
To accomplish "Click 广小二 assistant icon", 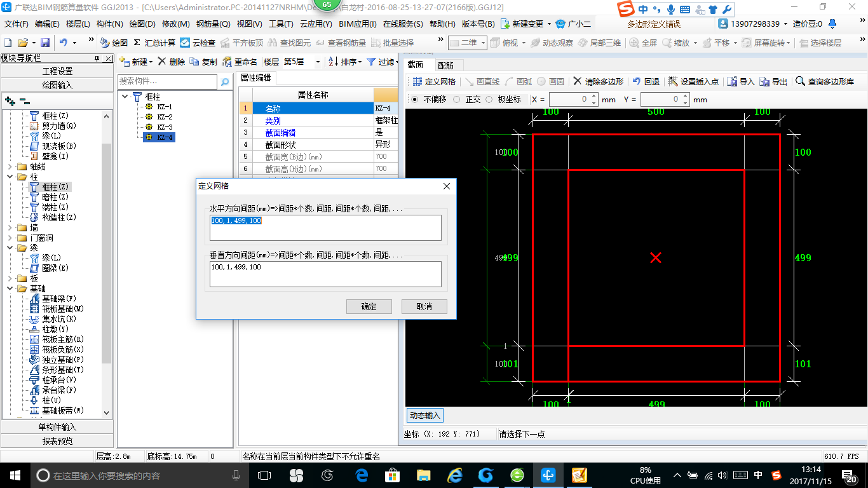I will click(x=573, y=24).
